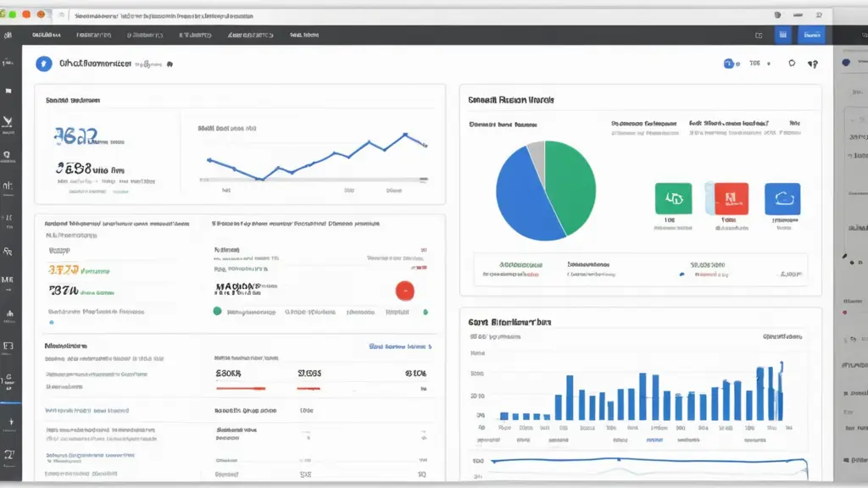Click the red circle indicator in the middle panel
The width and height of the screenshot is (868, 488).
[405, 291]
